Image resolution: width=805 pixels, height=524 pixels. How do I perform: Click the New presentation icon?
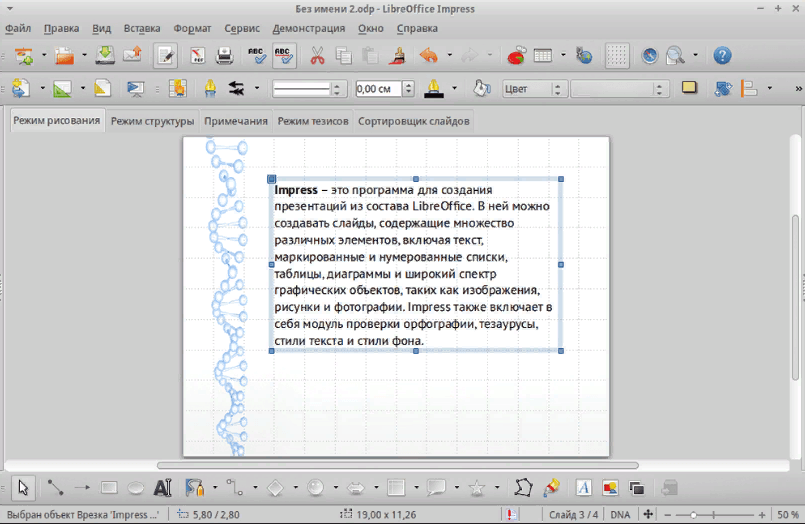(24, 55)
